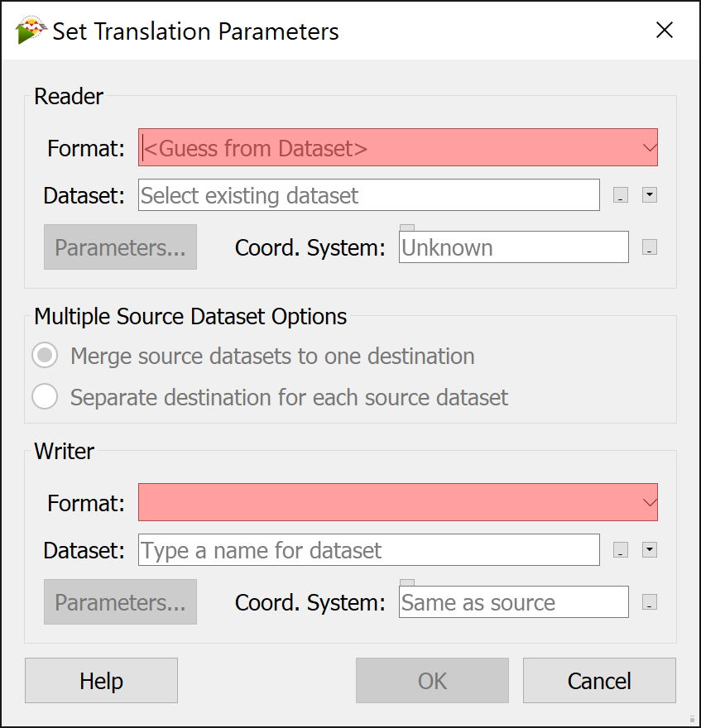
Task: Toggle the checkbox above reader Coord. System field
Action: tap(406, 226)
